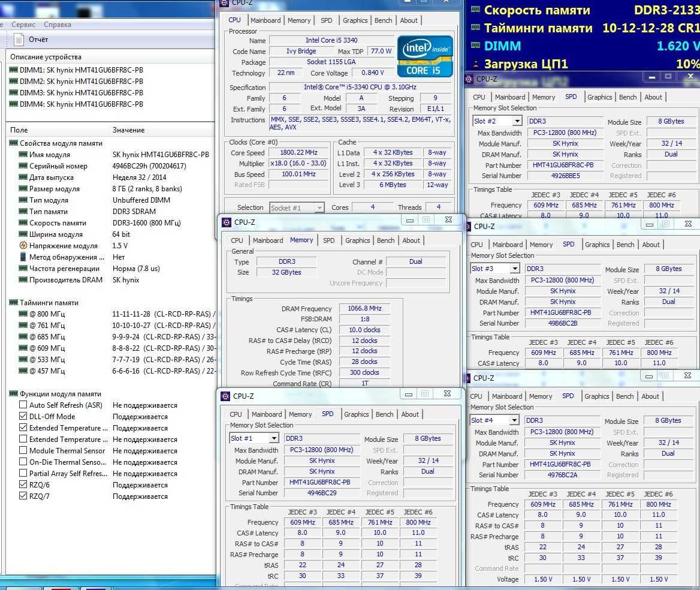Click Serial Number 4976BC2A in Slot #4 window
The height and width of the screenshot is (590, 700).
(x=562, y=475)
